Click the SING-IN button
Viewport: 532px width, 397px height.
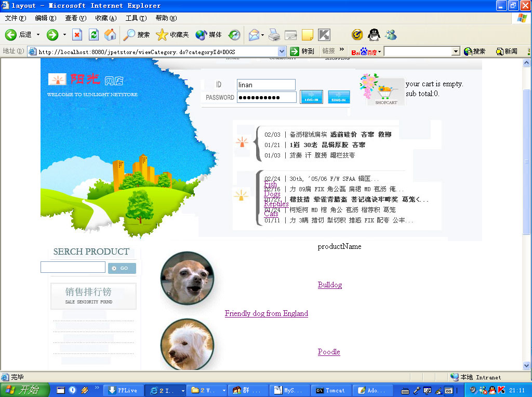[339, 97]
